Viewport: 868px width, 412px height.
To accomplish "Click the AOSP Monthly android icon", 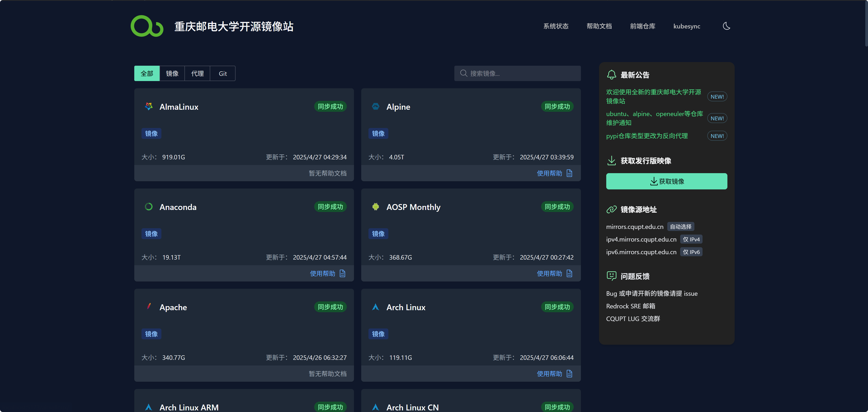I will point(375,207).
